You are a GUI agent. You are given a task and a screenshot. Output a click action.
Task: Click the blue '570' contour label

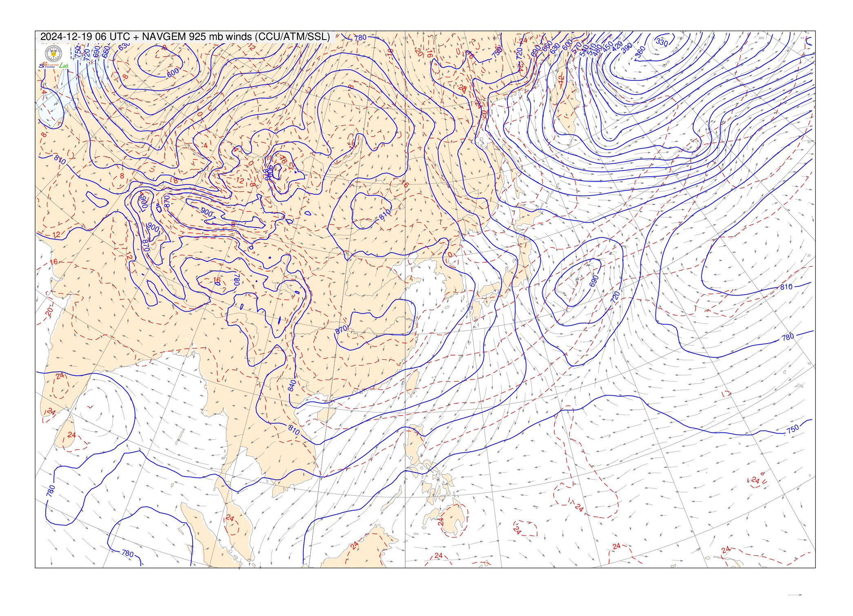click(x=576, y=48)
